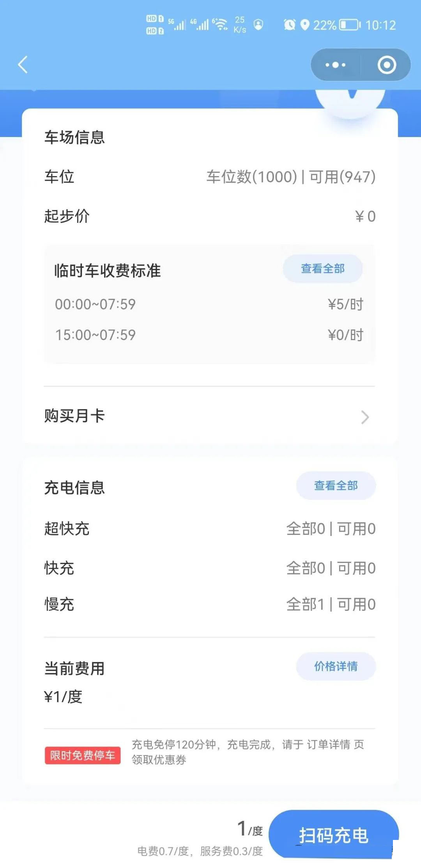Select the 超快充 super-fast charging row
Screen dimensions: 421x868
pos(209,529)
